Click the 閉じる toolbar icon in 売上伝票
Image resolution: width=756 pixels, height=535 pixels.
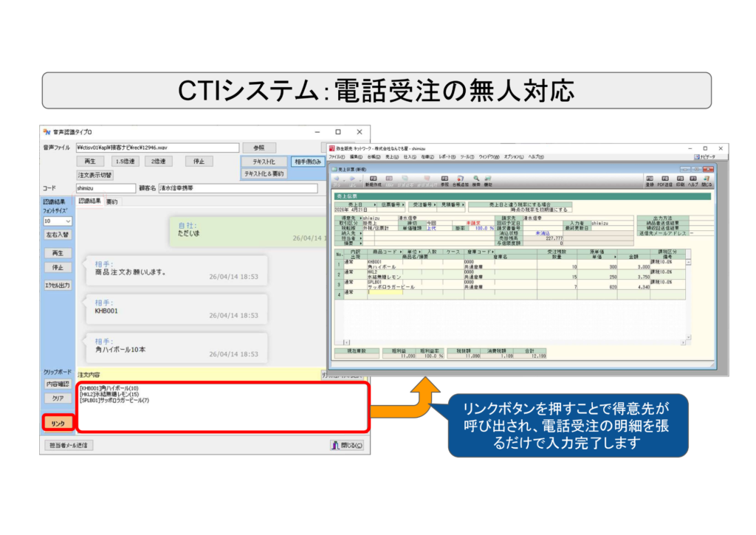(707, 181)
